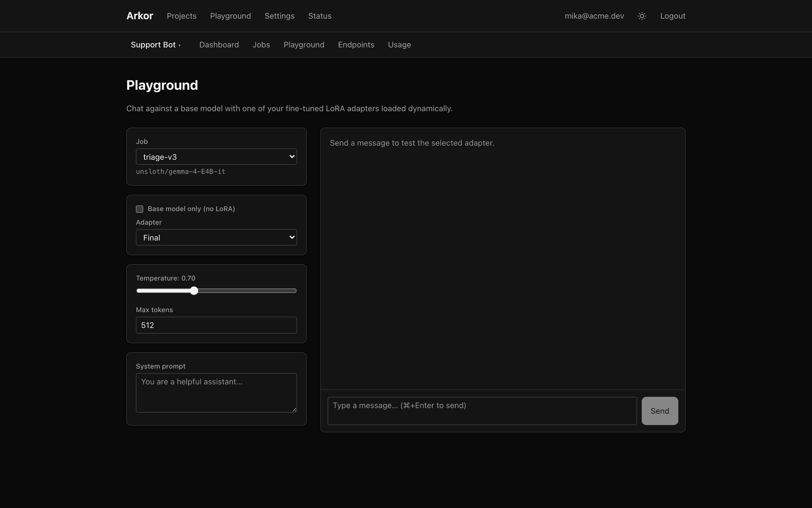Open the Usage tab

399,45
